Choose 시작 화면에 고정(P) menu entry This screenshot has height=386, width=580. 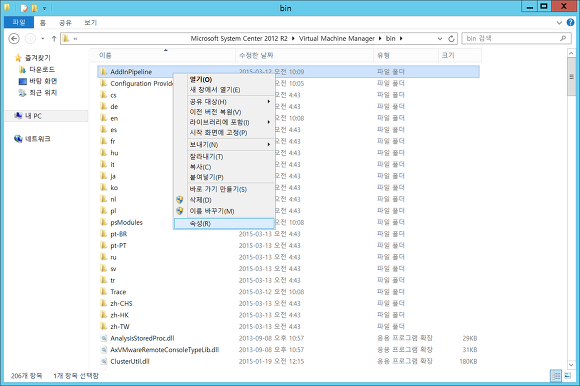(x=224, y=133)
